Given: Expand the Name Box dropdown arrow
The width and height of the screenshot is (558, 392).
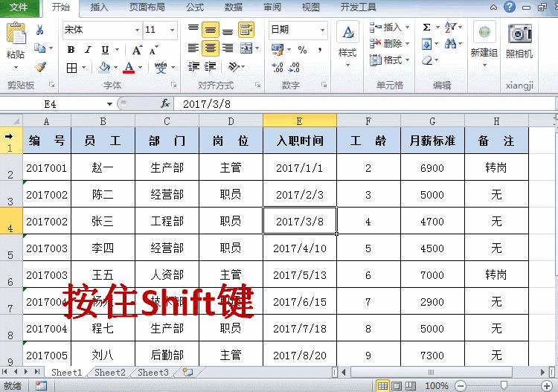Looking at the screenshot, I should coord(109,104).
